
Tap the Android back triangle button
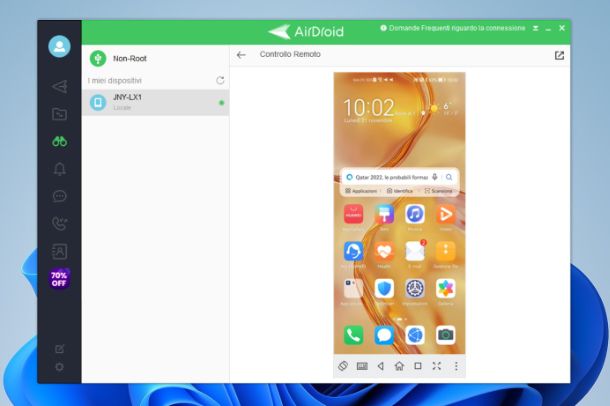pos(380,366)
